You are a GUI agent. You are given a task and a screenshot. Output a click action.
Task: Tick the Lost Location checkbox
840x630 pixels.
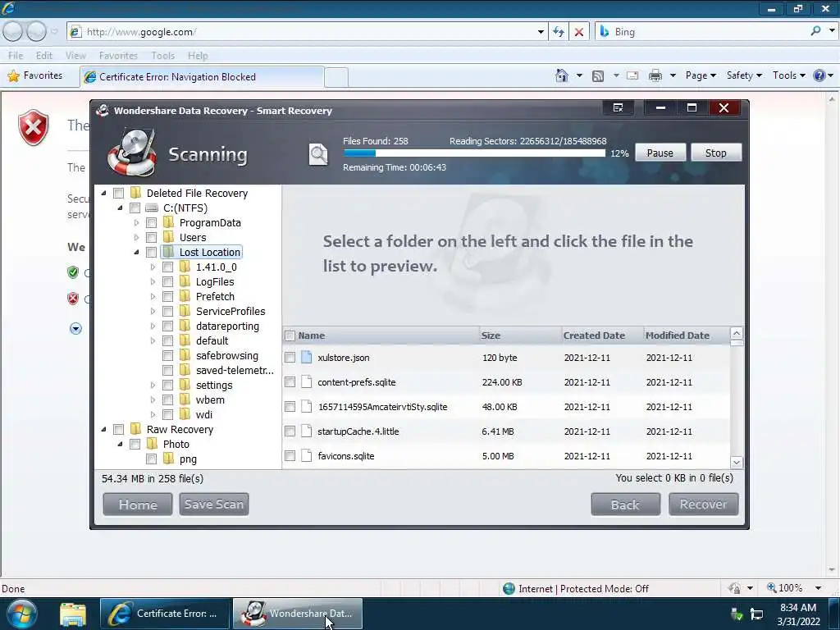[x=151, y=252]
